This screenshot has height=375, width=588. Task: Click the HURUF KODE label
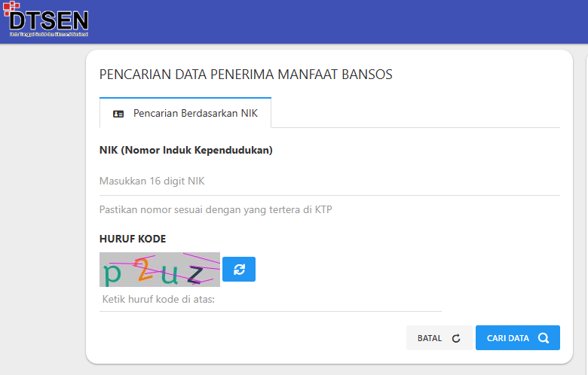tap(133, 239)
